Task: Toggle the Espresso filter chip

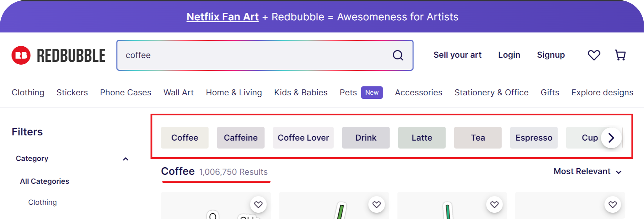Action: (x=534, y=137)
